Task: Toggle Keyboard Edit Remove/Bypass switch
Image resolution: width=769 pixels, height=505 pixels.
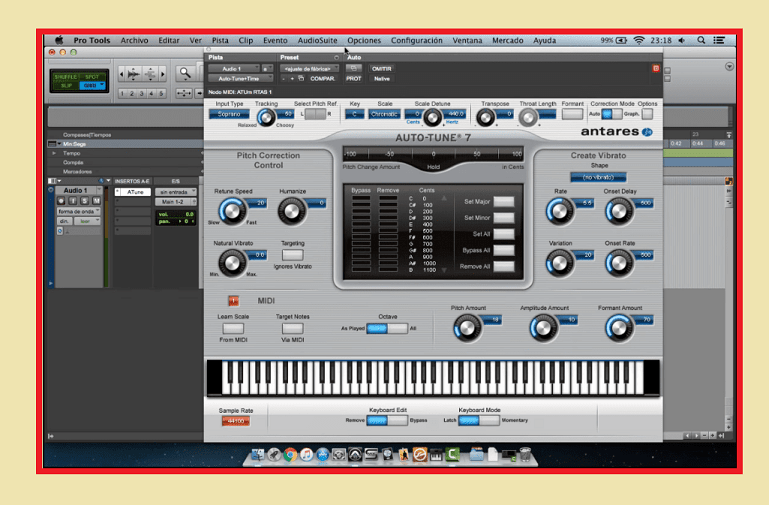Action: tap(387, 420)
